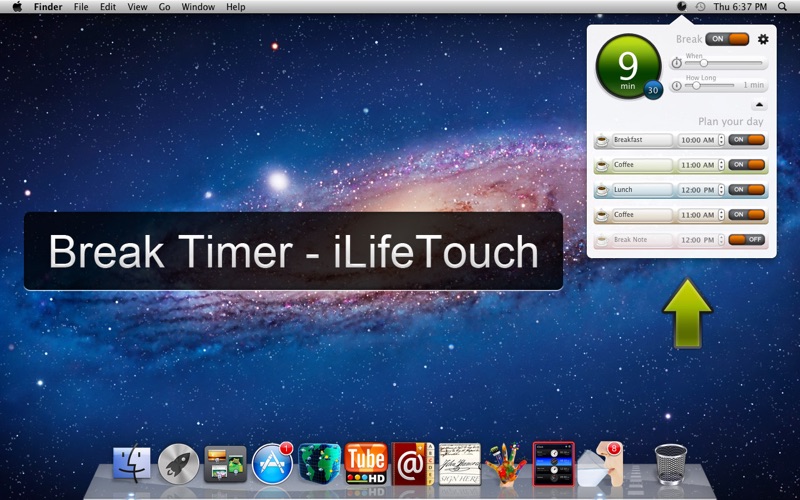The height and width of the screenshot is (500, 800).
Task: Open the Edit menu
Action: pos(108,7)
